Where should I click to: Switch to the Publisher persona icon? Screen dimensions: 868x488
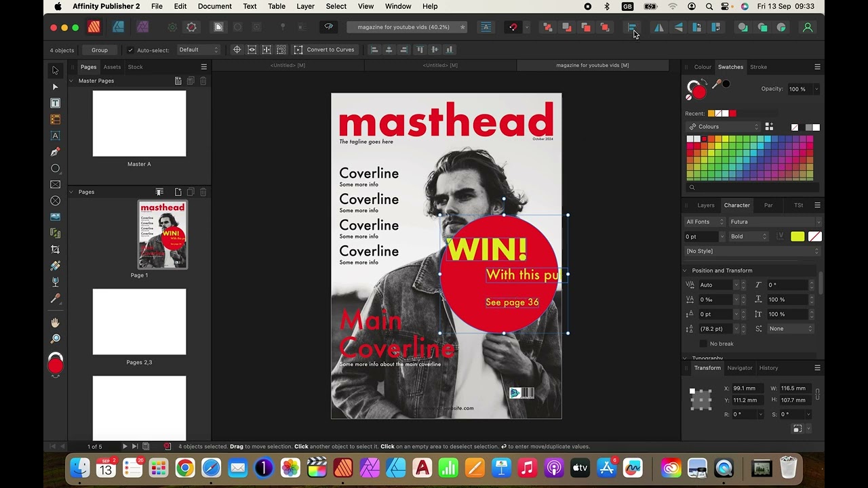tap(94, 27)
